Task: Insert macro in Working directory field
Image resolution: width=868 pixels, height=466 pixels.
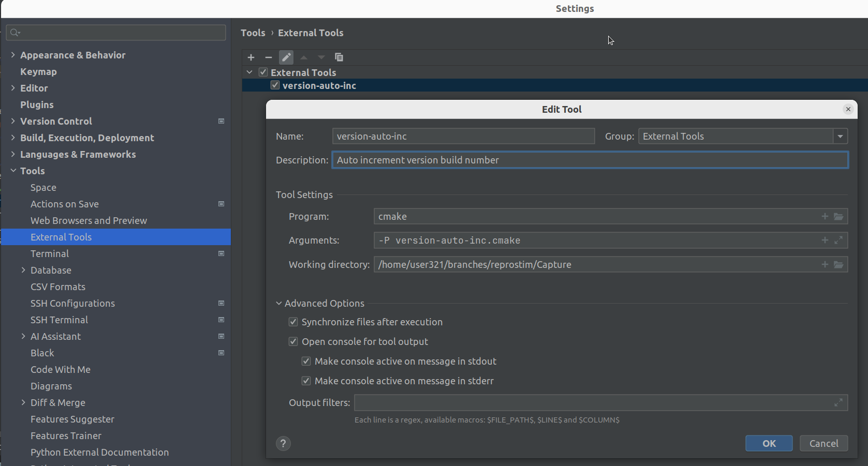Action: 825,264
